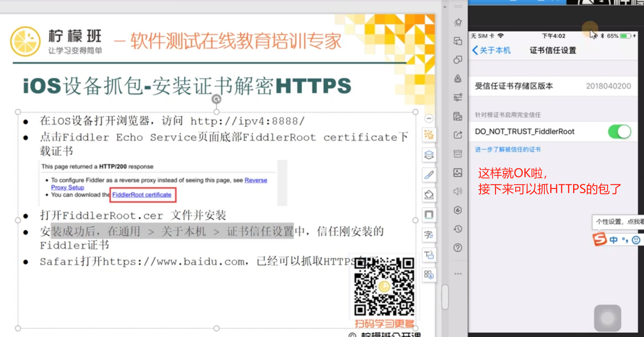The width and height of the screenshot is (644, 337).
Task: Open the text art letter-A sidebar icon
Action: 458,79
